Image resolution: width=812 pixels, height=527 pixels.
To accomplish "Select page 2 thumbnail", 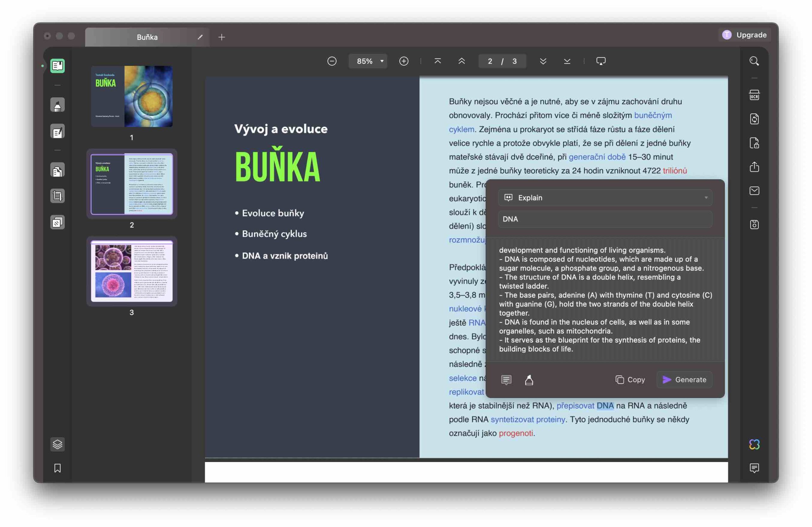I will tap(132, 184).
